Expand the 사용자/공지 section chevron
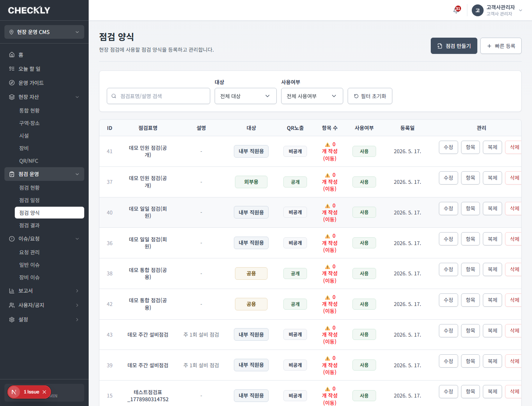This screenshot has height=406, width=532. pos(77,305)
